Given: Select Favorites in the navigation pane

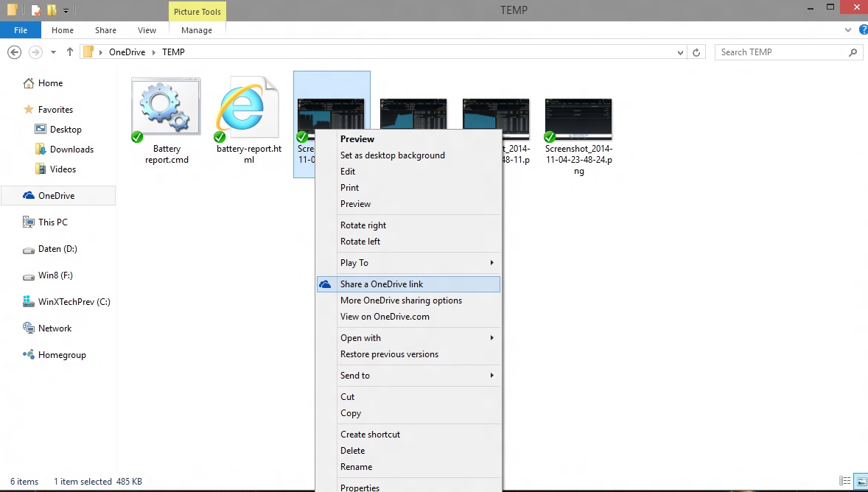Looking at the screenshot, I should tap(55, 110).
